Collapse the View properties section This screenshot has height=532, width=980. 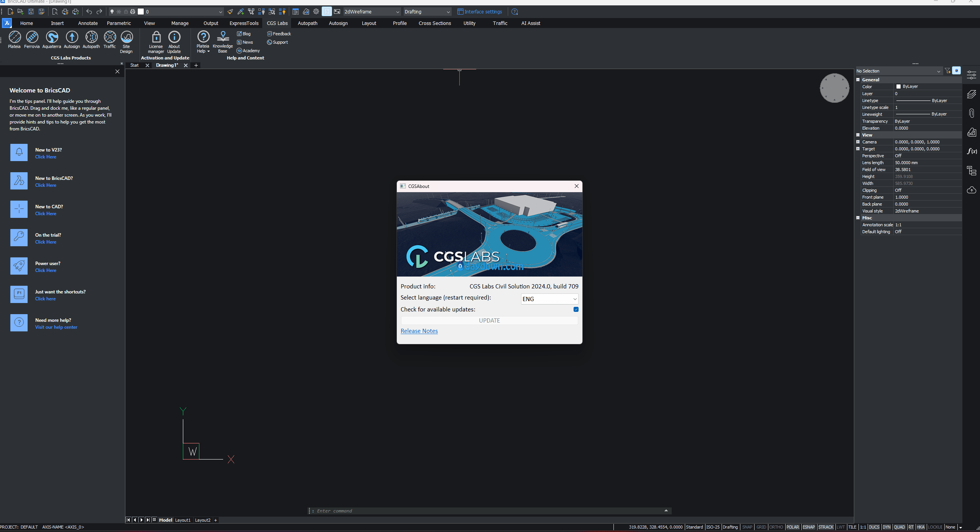[x=858, y=135]
